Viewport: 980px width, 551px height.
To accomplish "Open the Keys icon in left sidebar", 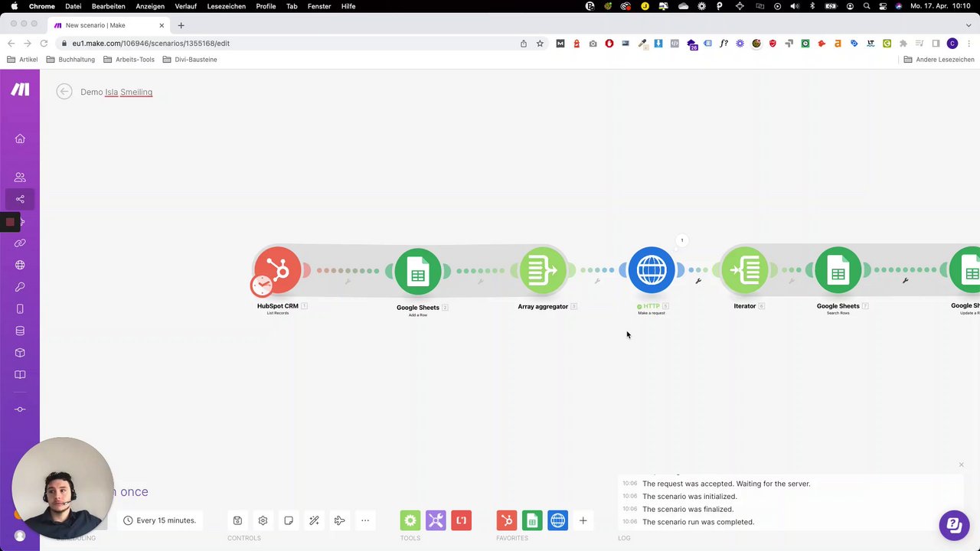I will pyautogui.click(x=20, y=287).
